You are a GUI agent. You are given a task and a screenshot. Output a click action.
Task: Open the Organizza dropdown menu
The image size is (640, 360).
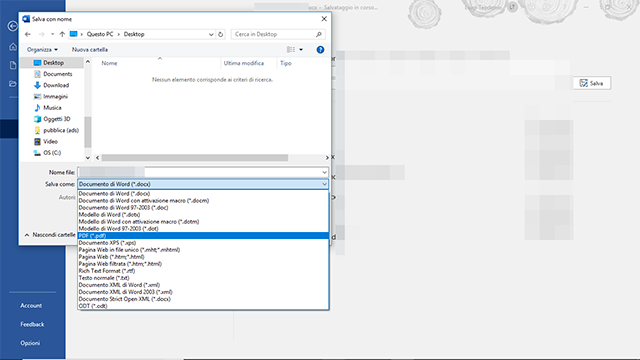[x=42, y=50]
